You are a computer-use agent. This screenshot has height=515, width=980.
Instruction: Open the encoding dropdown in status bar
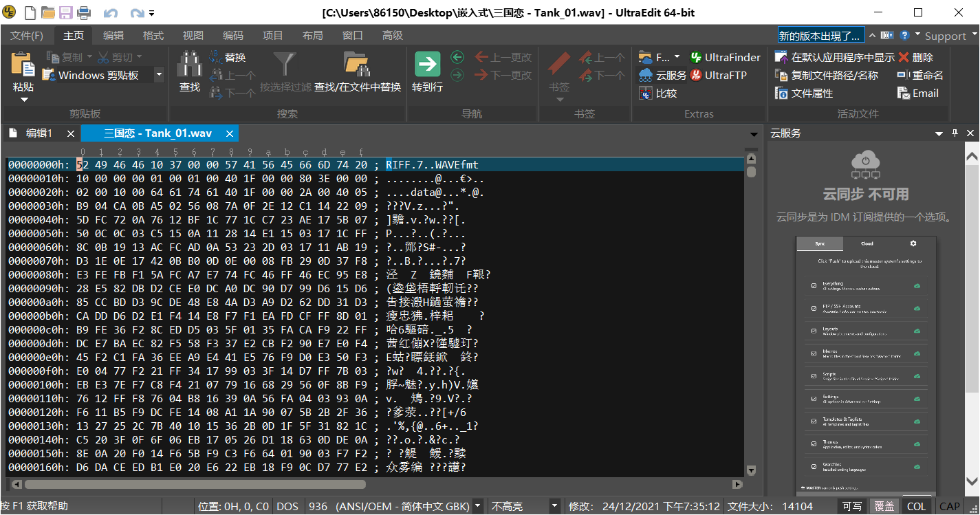click(478, 507)
